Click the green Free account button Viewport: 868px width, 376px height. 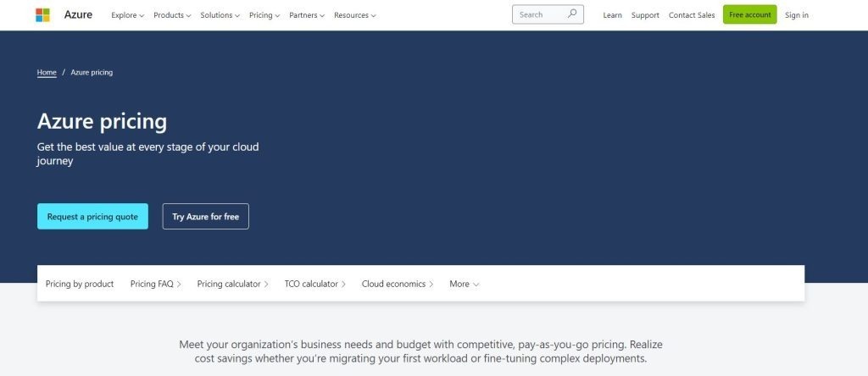pyautogui.click(x=749, y=14)
